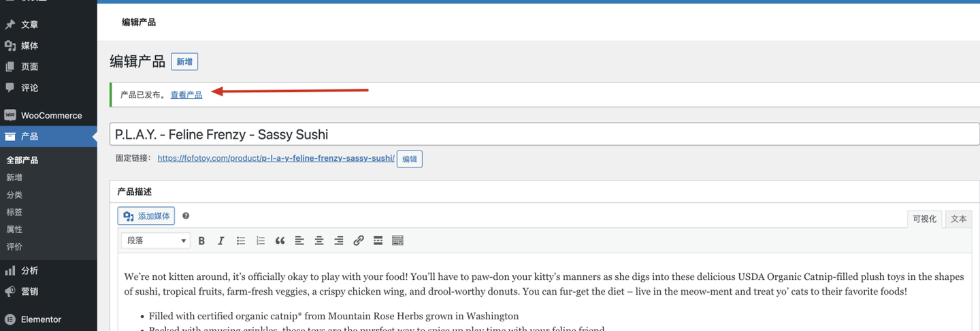Select 分类 categories submenu
980x331 pixels.
pos(14,195)
